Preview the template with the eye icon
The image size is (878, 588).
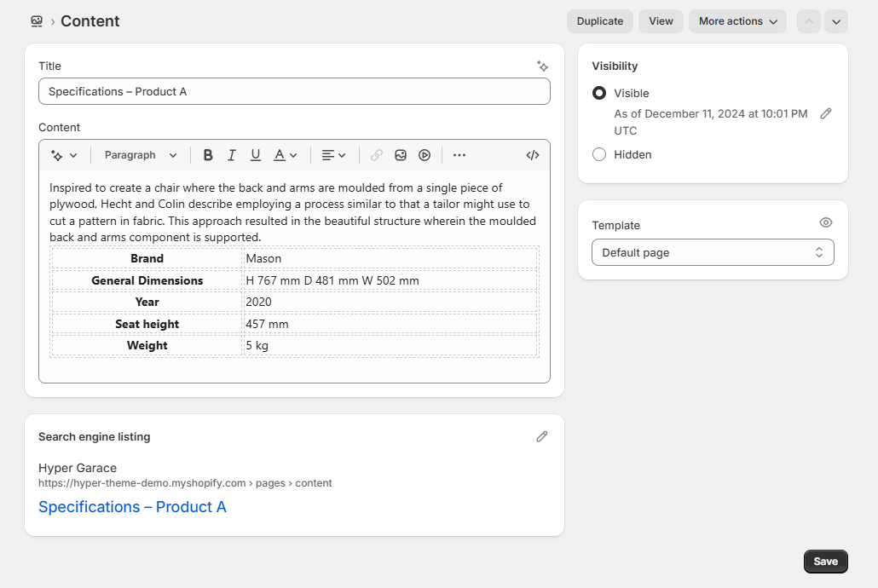coord(825,222)
